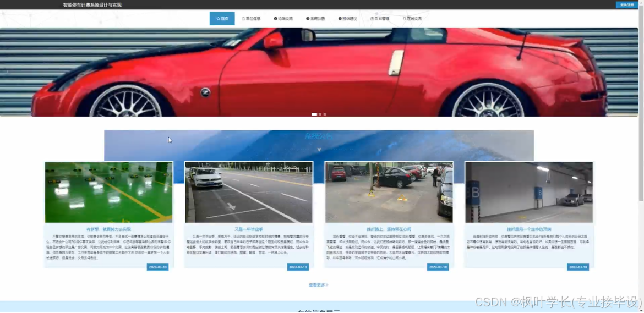
Task: Show previous banner slide with left arrow
Action: coord(7,72)
